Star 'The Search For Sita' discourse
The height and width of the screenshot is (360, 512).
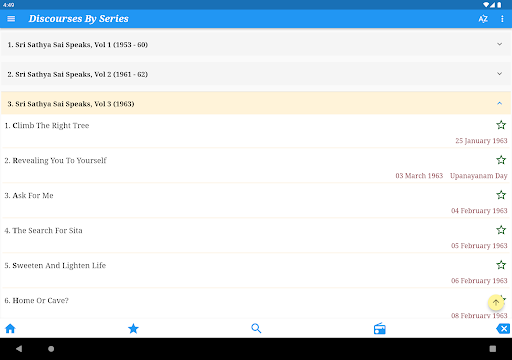(x=501, y=230)
